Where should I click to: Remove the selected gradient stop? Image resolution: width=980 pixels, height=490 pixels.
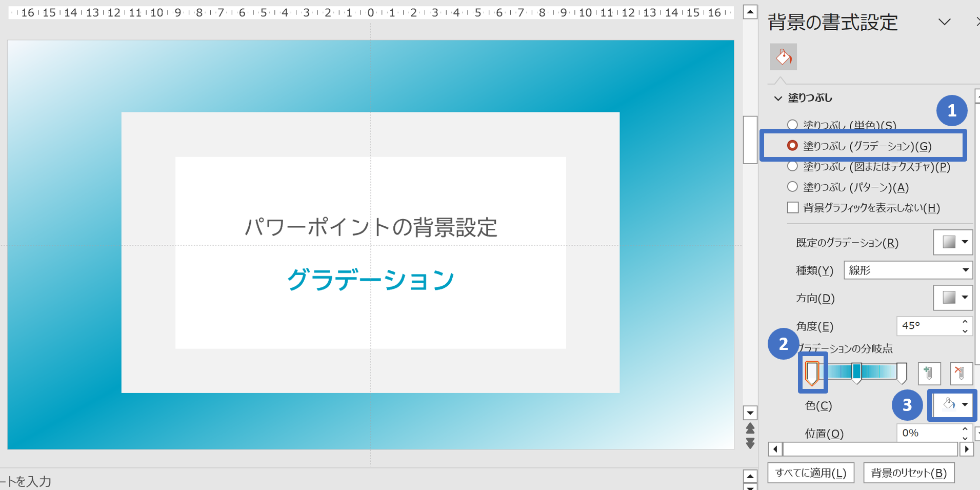tap(961, 373)
